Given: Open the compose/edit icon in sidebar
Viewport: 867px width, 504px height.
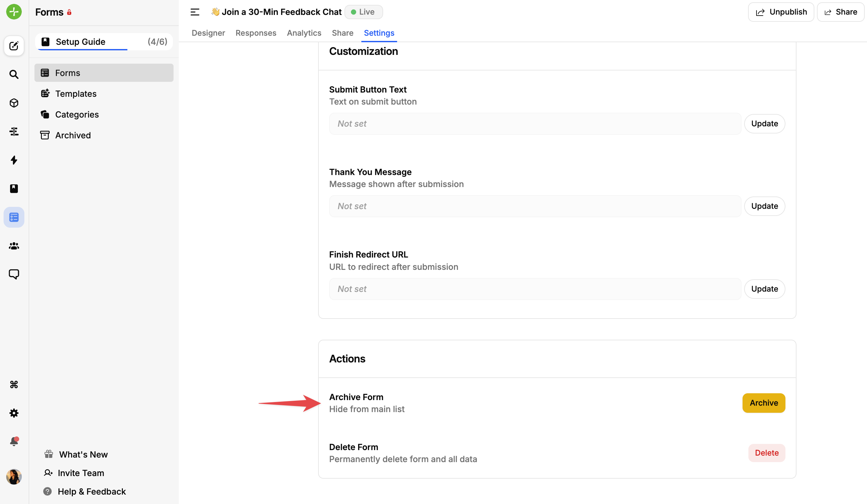Looking at the screenshot, I should 14,46.
